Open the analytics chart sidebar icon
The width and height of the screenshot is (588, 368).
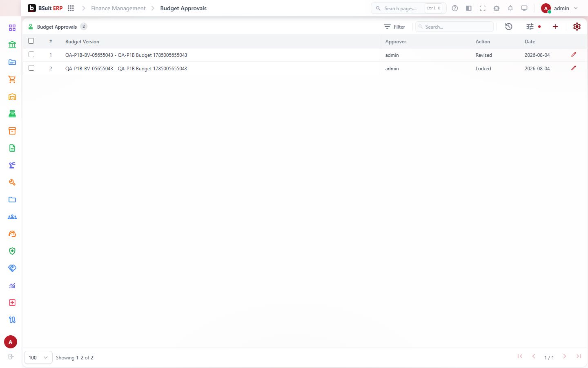click(12, 285)
